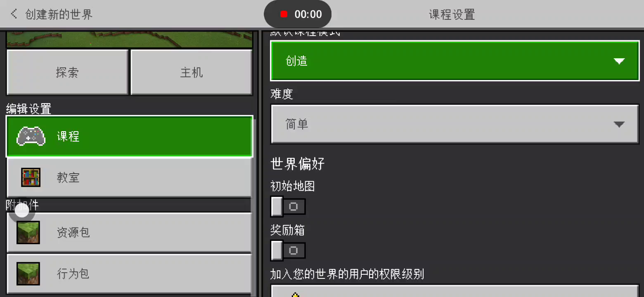The image size is (644, 297).
Task: Select the 教室 settings tab
Action: pos(129,178)
